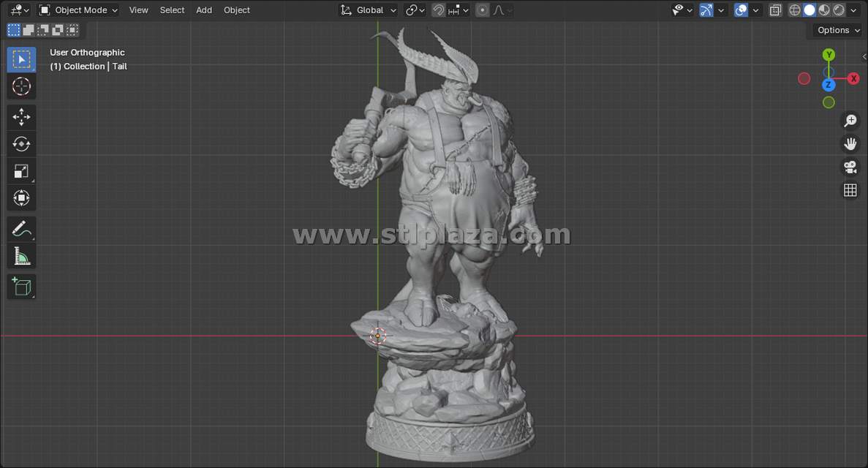Viewport: 868px width, 468px height.
Task: Click the 3D cursor at origin
Action: coord(378,336)
